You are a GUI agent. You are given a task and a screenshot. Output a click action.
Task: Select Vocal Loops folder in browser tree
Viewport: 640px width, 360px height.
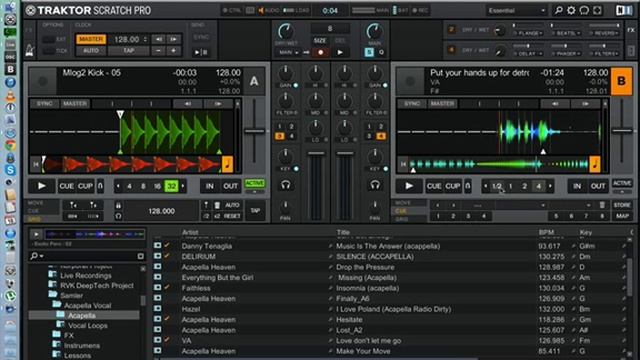(88, 326)
